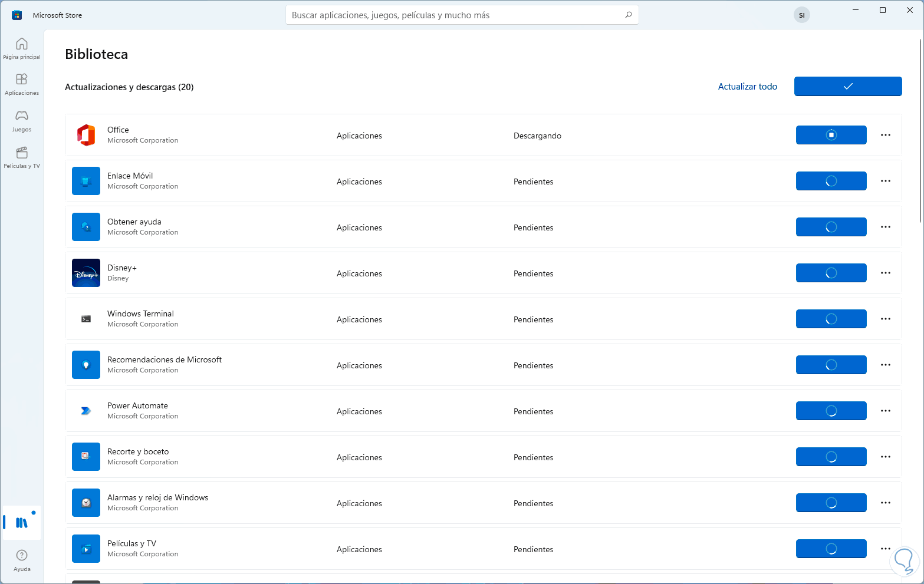Click the Disney+ app icon

tap(86, 273)
